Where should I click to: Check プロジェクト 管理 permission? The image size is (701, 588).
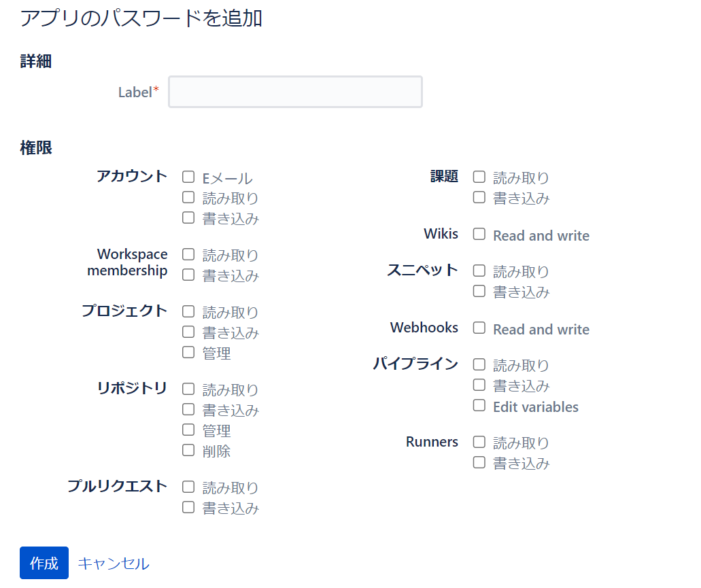tap(188, 353)
